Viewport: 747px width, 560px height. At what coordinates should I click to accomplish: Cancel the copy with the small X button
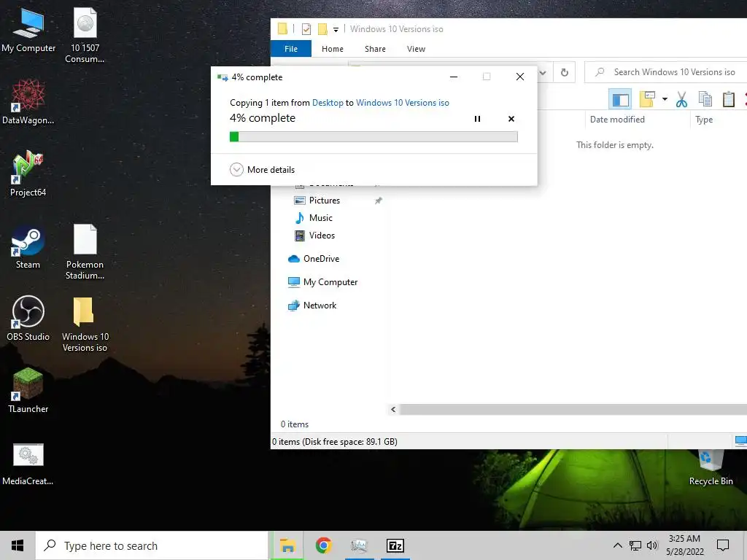[511, 119]
